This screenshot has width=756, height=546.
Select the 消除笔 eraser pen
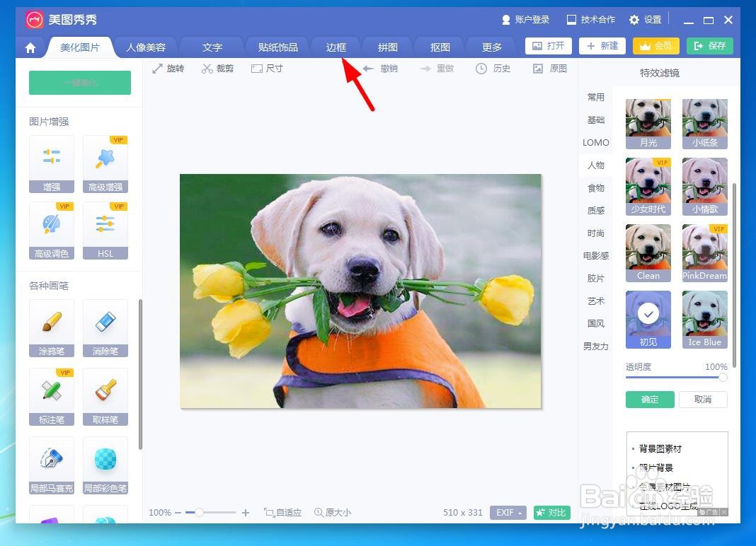tap(105, 328)
